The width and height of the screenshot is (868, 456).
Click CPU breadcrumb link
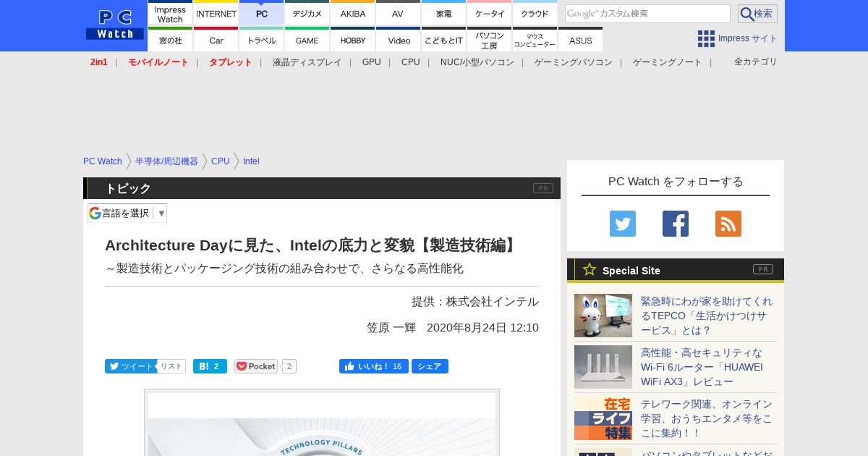pyautogui.click(x=221, y=161)
